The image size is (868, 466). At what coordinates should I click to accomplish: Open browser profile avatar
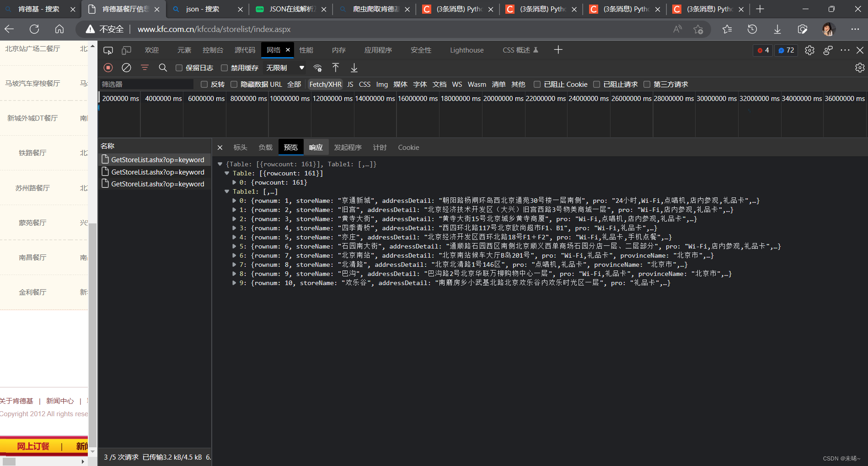tap(829, 29)
